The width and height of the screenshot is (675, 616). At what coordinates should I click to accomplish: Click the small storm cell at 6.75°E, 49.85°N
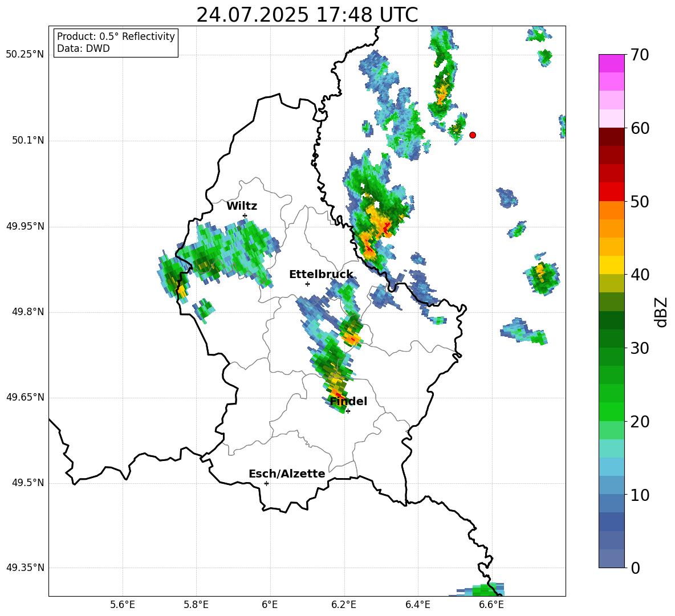point(542,275)
